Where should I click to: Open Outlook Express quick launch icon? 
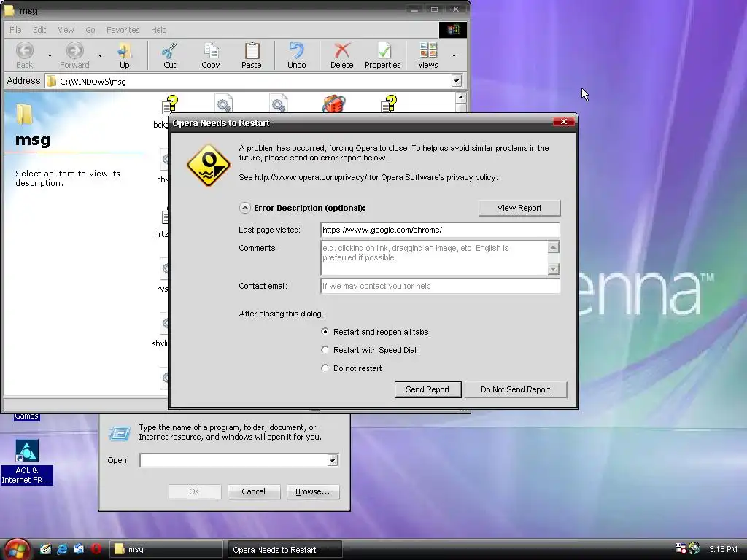79,549
